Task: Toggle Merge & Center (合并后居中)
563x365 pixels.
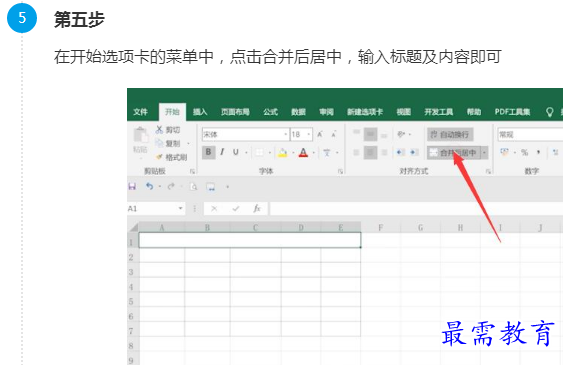Action: tap(454, 153)
